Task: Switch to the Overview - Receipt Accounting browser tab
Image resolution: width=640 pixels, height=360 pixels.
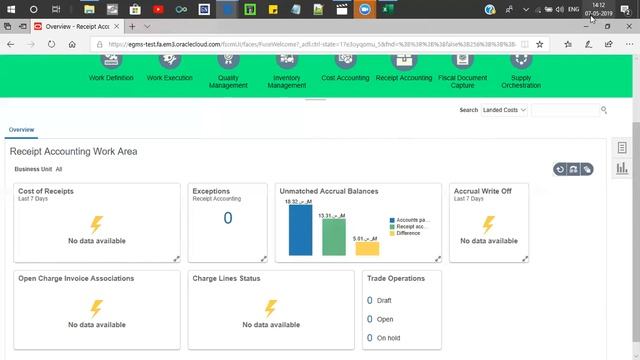Action: [x=77, y=27]
